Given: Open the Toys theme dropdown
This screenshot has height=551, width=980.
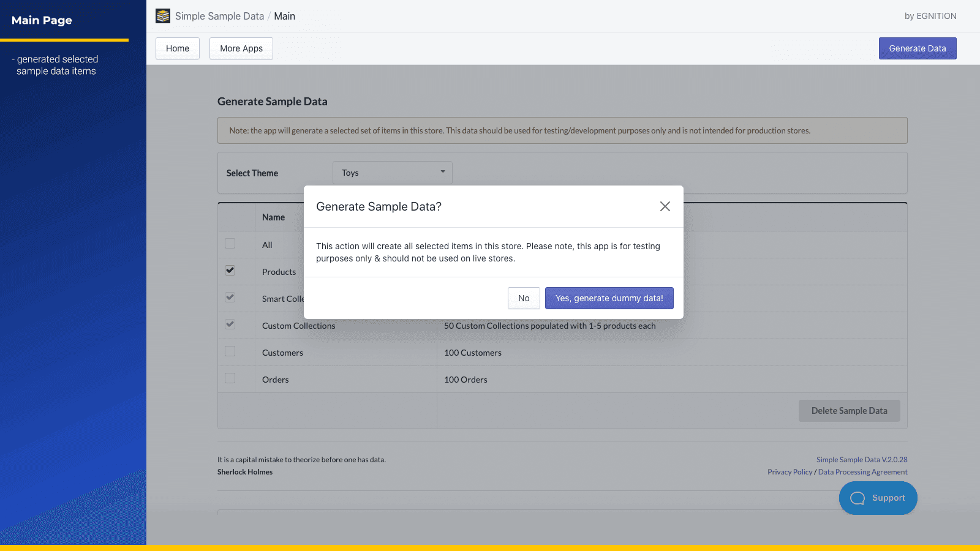Looking at the screenshot, I should click(392, 172).
